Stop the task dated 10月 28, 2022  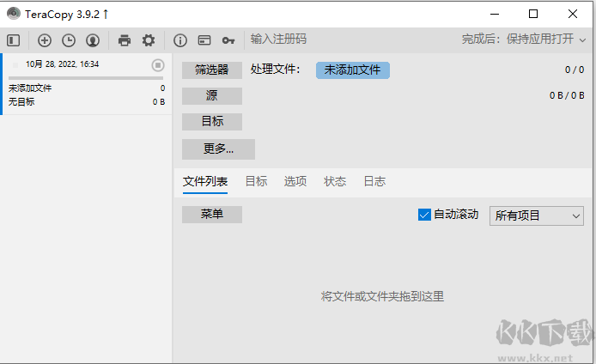pos(158,65)
